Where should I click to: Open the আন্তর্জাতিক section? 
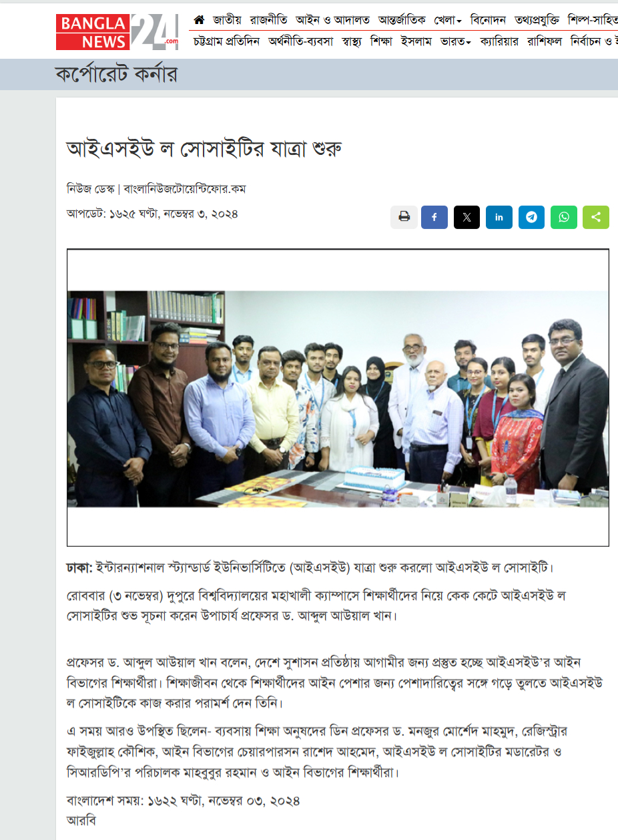pos(402,20)
